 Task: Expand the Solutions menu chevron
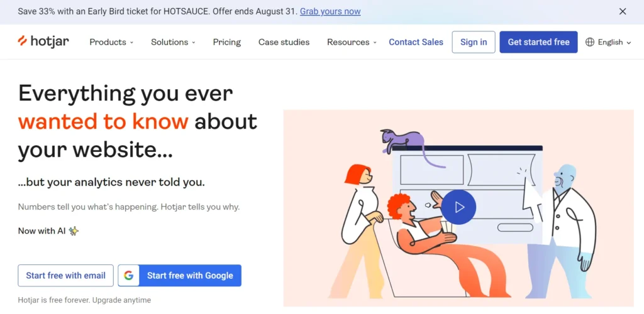tap(194, 43)
